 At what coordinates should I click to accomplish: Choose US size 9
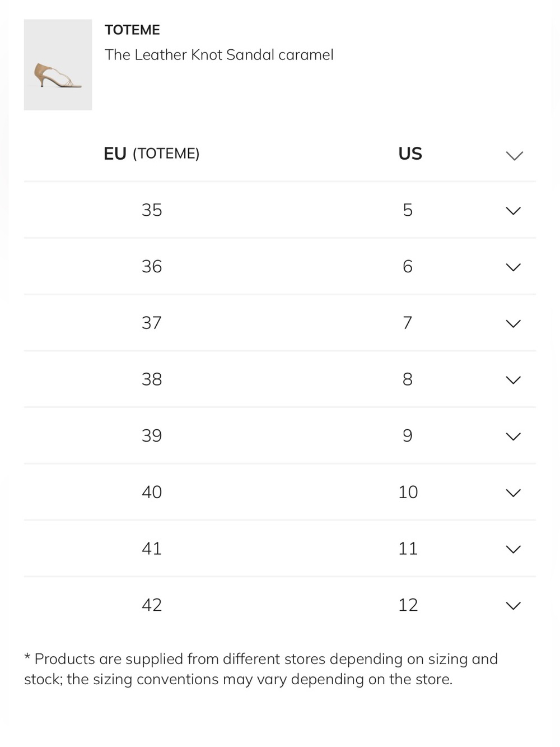point(408,435)
